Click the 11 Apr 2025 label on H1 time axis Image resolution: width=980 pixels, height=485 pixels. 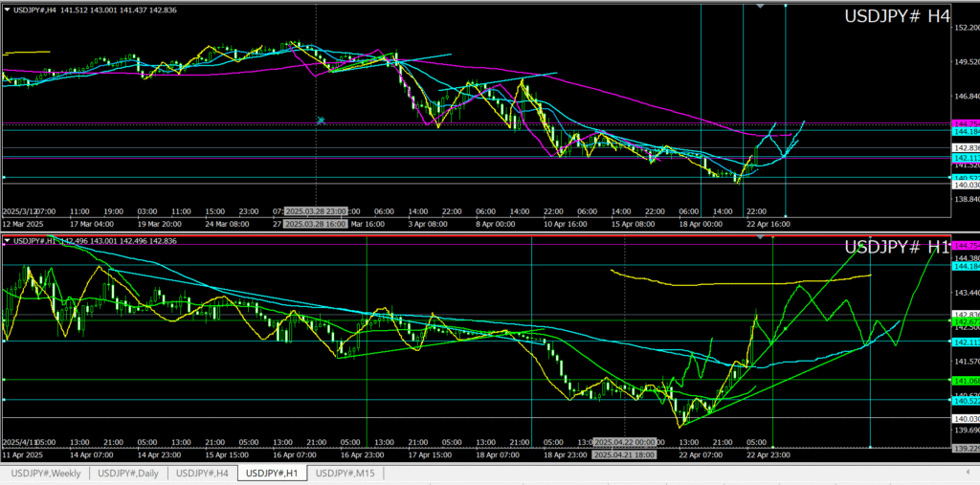pos(23,455)
